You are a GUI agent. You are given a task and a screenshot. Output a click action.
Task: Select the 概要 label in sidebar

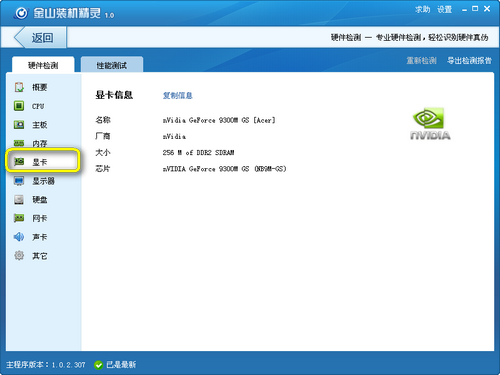pos(40,87)
